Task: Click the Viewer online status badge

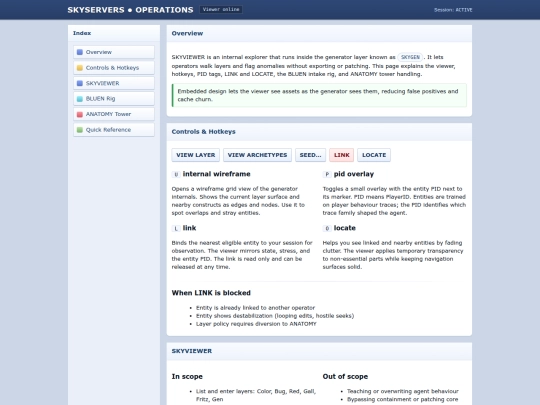Action: point(221,10)
